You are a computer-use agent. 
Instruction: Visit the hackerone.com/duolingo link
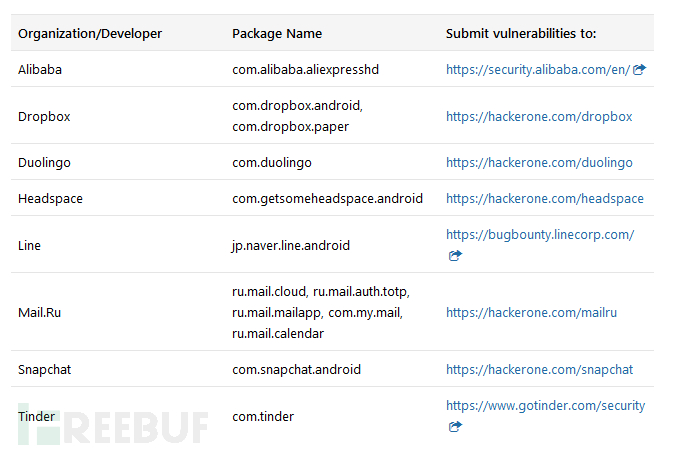pos(539,162)
